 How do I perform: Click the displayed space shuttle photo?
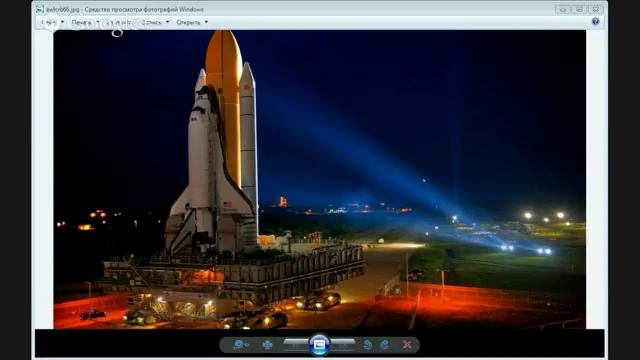coord(320,179)
